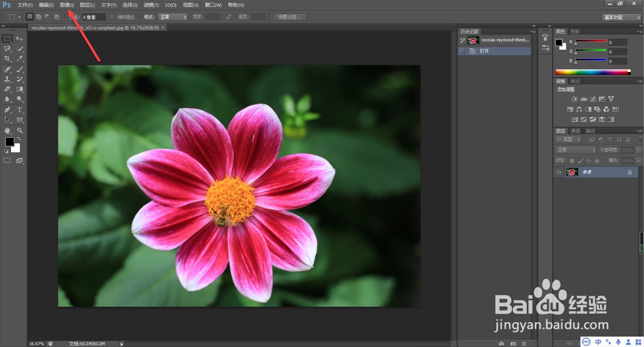The image size is (644, 347).
Task: Open Brush Presets collapsed panel icon
Action: point(545,48)
